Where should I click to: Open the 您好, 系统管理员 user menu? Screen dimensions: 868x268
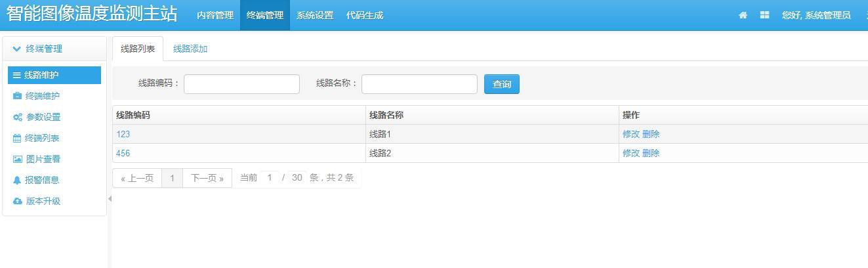pyautogui.click(x=816, y=15)
